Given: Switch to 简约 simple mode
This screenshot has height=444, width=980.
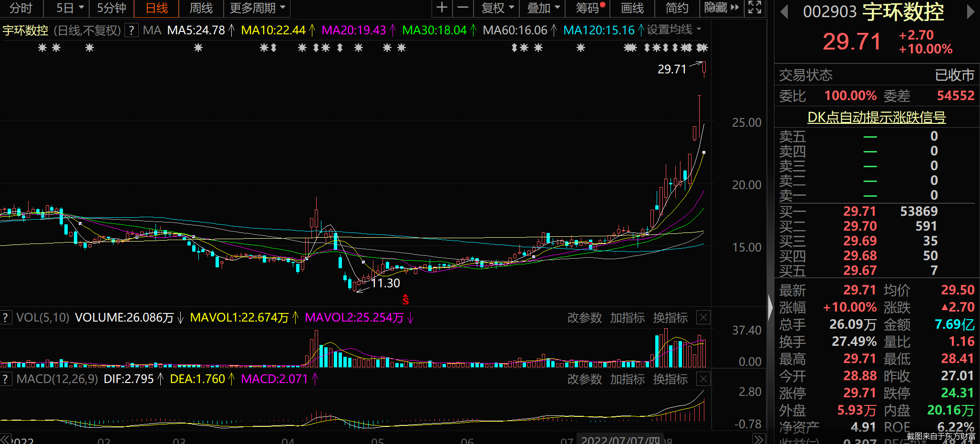Looking at the screenshot, I should point(677,8).
